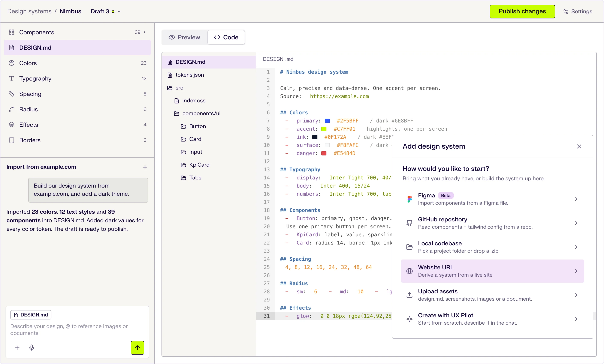Screen dimensions: 604x364
Task: Select Typography in the sidebar
Action: click(77, 78)
